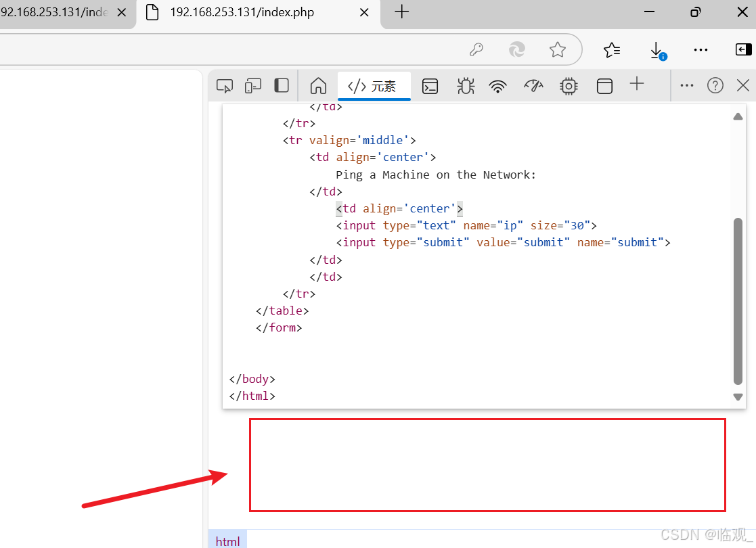Image resolution: width=756 pixels, height=548 pixels.
Task: Click the Edge Copilot swirl icon
Action: click(517, 49)
